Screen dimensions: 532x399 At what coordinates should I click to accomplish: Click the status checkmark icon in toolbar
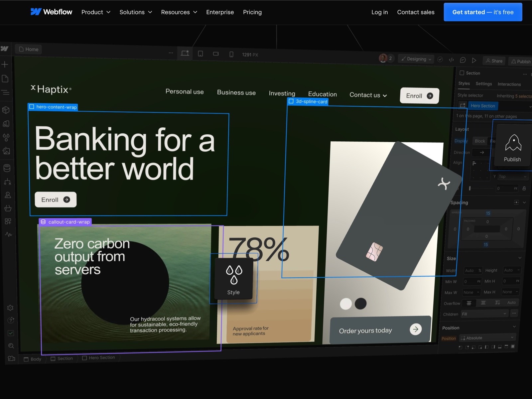(x=440, y=60)
